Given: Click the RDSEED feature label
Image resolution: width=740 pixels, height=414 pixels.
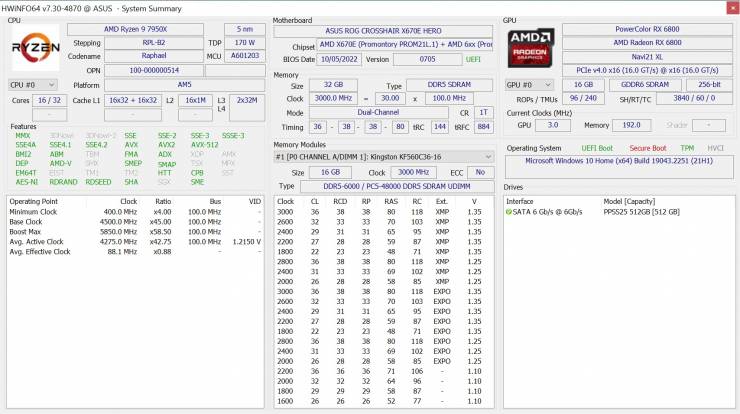Looking at the screenshot, I should 98,182.
